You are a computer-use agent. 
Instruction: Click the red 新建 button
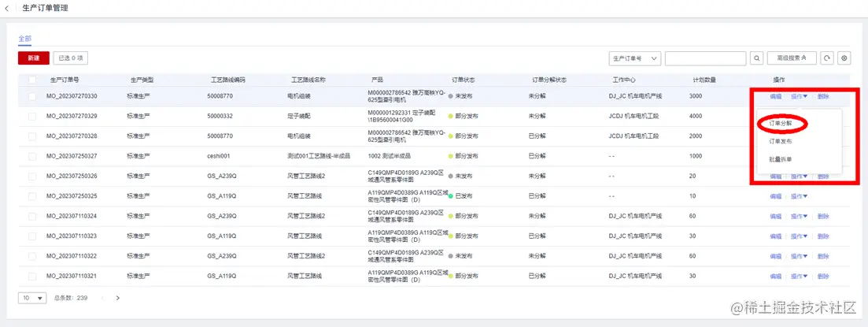point(34,58)
